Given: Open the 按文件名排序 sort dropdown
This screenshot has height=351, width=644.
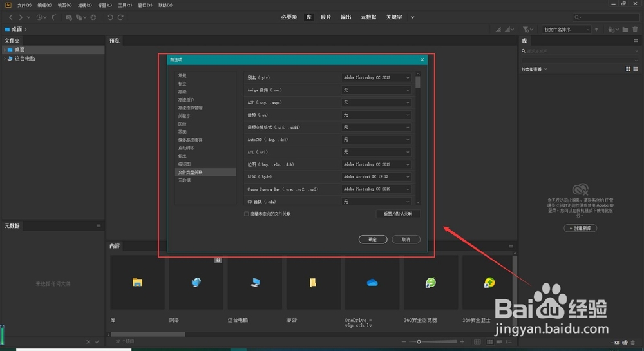Looking at the screenshot, I should [566, 30].
